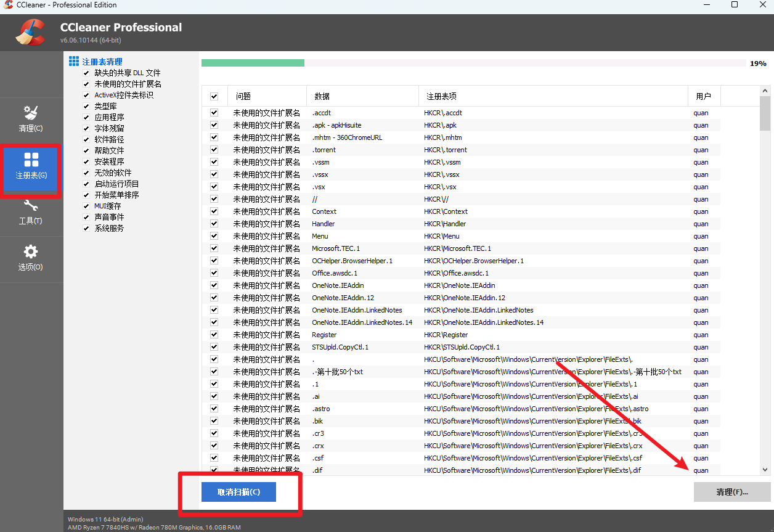
Task: Click scrollbar down arrow in results
Action: 765,470
